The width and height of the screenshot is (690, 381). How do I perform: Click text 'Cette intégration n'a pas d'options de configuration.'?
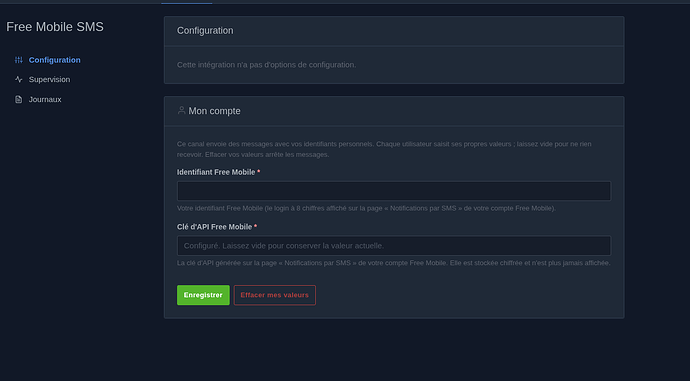click(266, 65)
